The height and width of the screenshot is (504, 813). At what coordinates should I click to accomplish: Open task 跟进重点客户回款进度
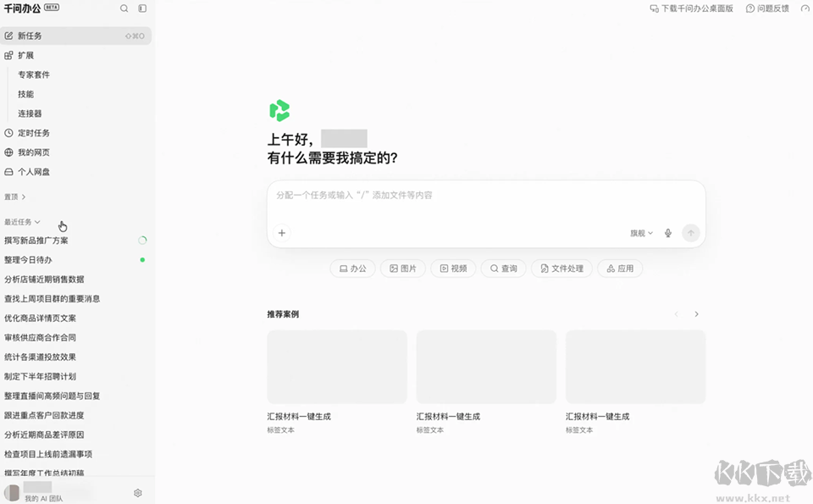(44, 415)
